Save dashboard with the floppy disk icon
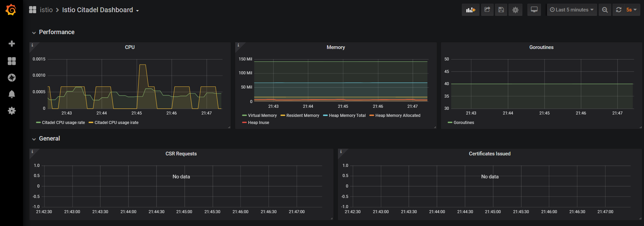The height and width of the screenshot is (226, 644). tap(501, 10)
